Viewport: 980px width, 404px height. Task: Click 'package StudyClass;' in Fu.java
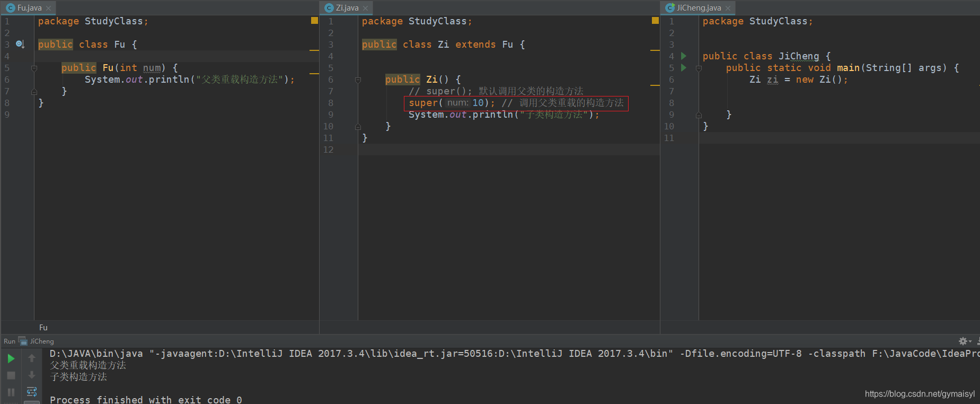[x=93, y=21]
